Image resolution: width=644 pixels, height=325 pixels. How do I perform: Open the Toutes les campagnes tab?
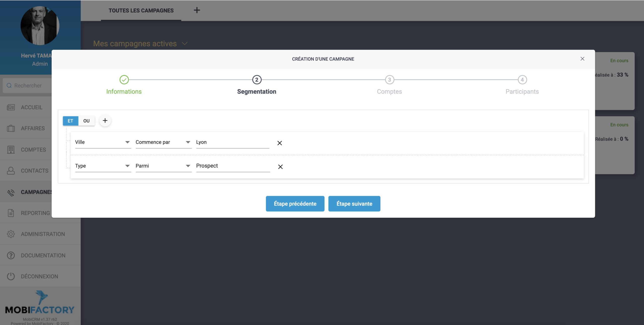tap(141, 11)
